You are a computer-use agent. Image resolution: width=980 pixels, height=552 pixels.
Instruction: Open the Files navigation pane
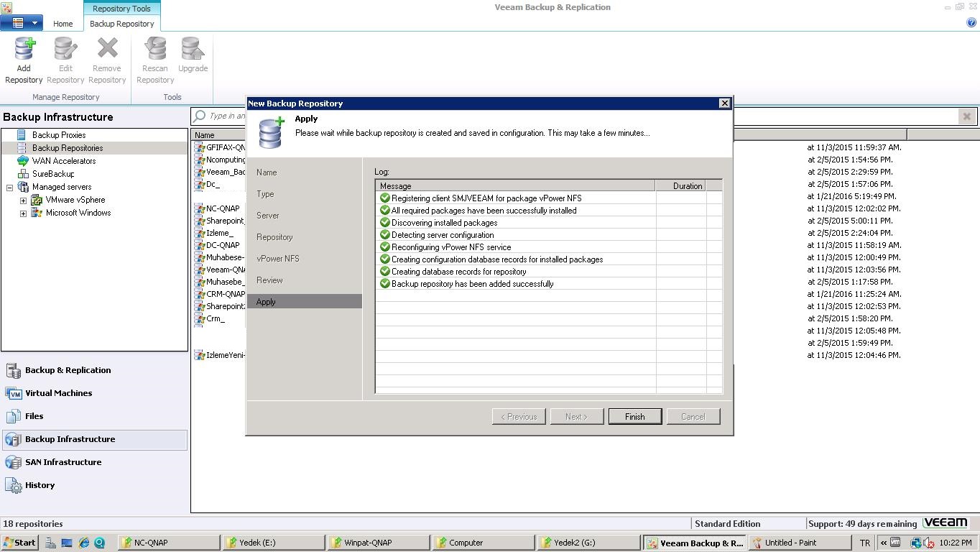click(34, 416)
